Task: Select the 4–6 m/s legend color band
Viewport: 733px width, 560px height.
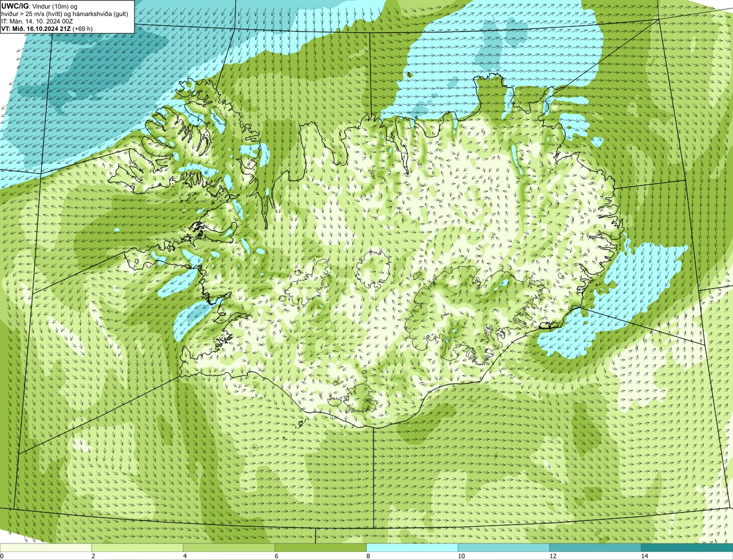Action: point(229,547)
